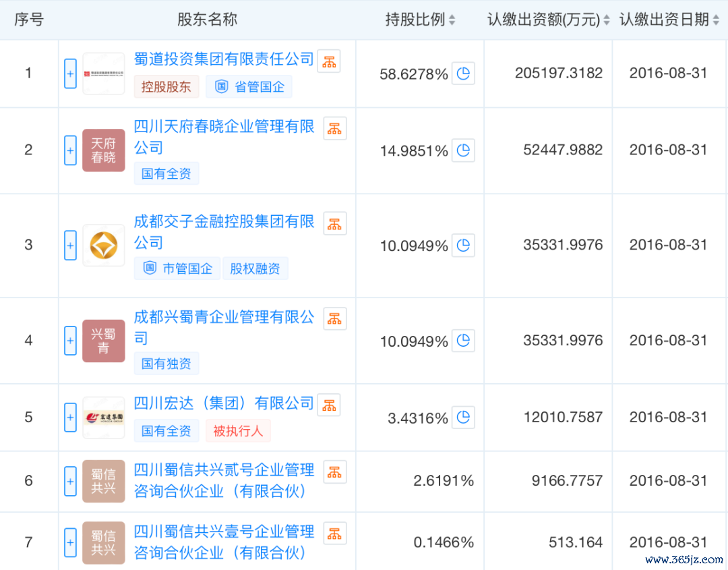
Task: Click pie chart icon beside 3.4316%
Action: [x=463, y=418]
